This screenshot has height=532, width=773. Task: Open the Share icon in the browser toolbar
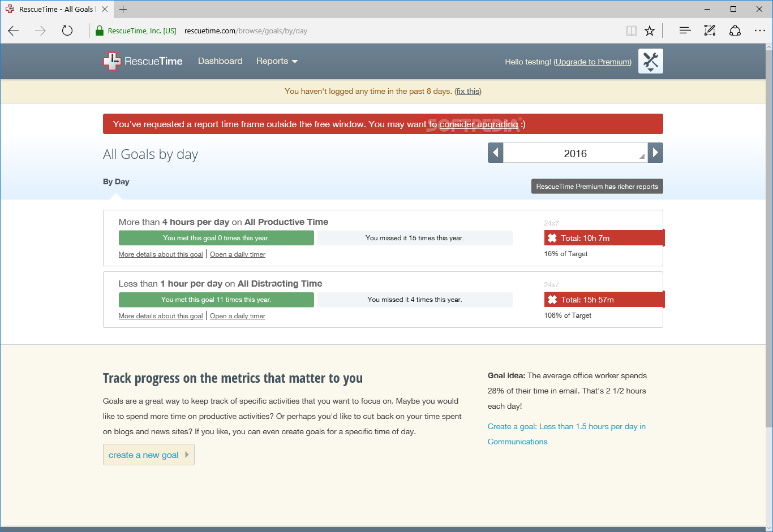[x=735, y=31]
